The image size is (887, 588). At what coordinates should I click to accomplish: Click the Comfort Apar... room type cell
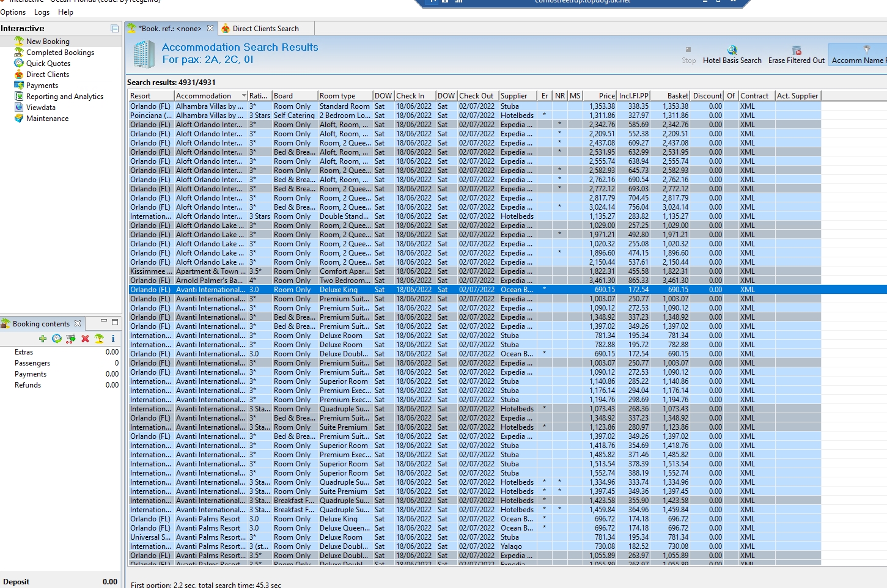pos(345,271)
